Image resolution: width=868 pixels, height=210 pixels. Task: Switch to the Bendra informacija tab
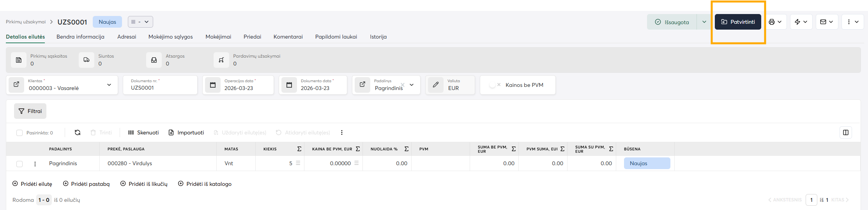point(80,37)
